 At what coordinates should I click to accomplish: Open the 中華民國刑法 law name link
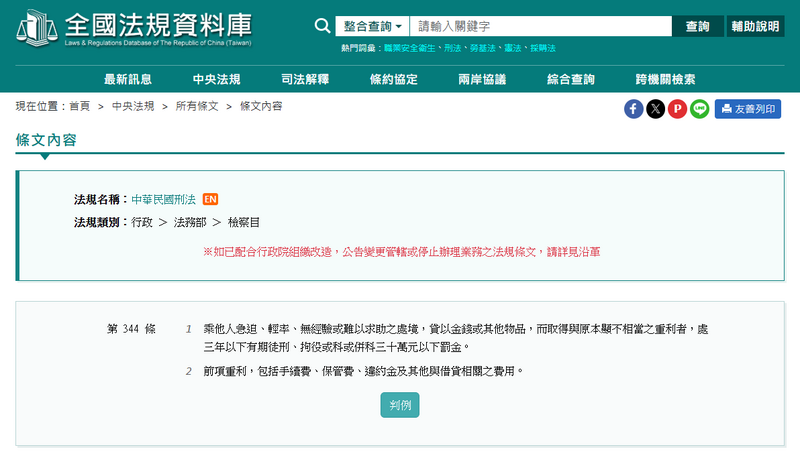click(x=163, y=200)
